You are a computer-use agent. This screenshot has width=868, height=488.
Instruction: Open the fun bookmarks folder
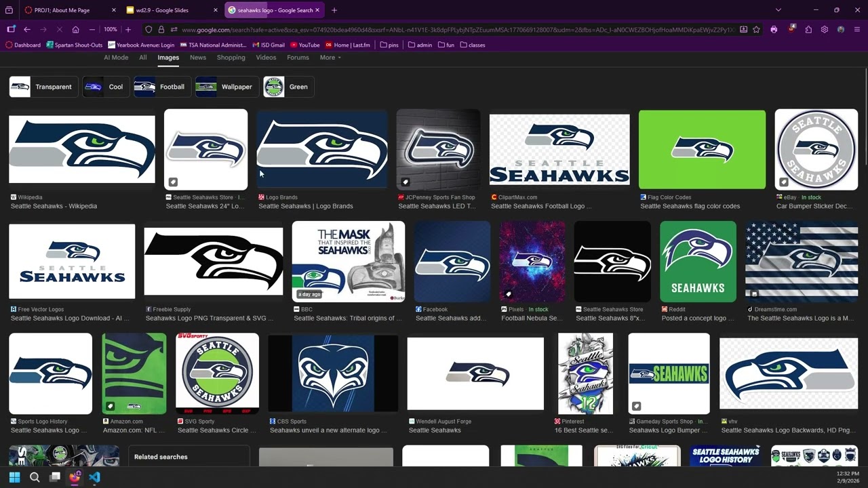[446, 45]
